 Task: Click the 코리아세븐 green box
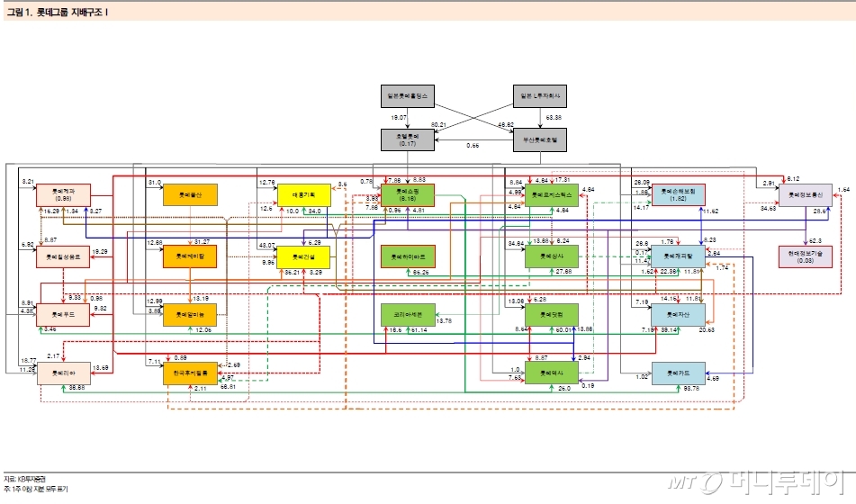click(408, 315)
